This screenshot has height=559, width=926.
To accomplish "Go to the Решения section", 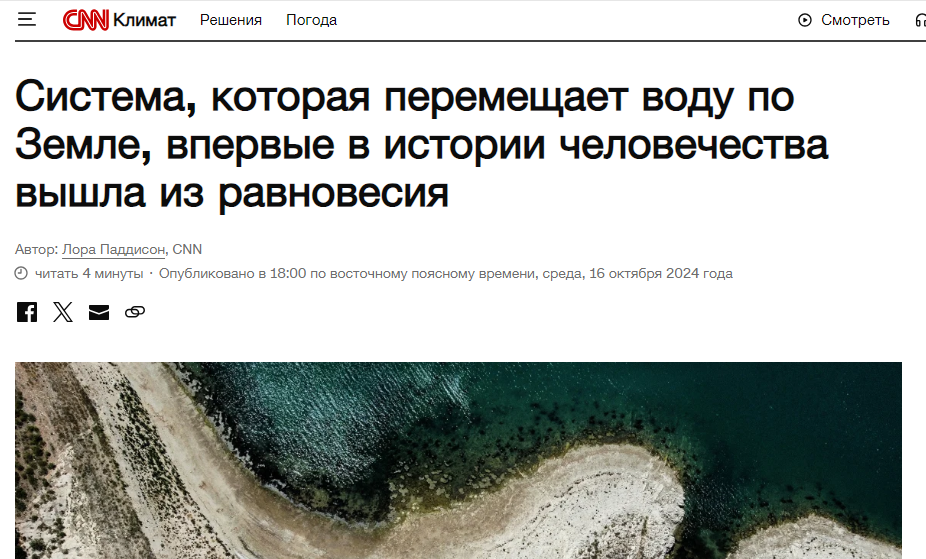I will tap(231, 20).
